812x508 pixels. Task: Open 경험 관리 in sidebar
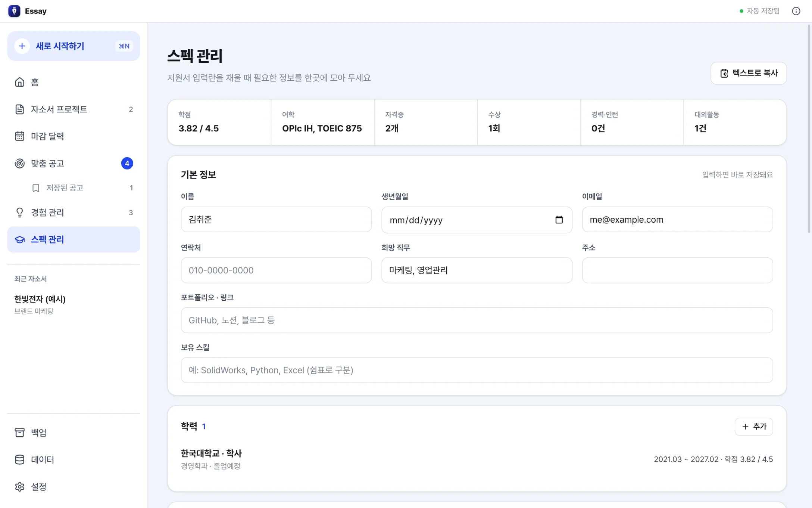tap(74, 212)
